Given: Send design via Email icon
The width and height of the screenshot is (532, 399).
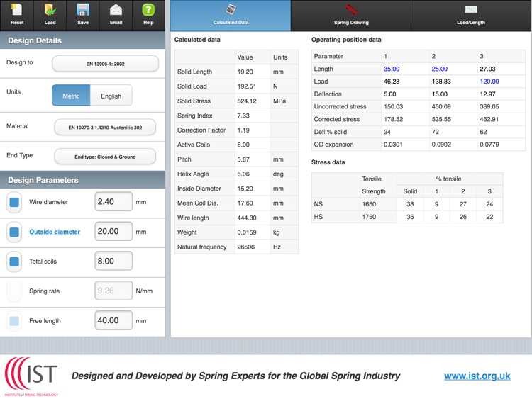Looking at the screenshot, I should (116, 14).
